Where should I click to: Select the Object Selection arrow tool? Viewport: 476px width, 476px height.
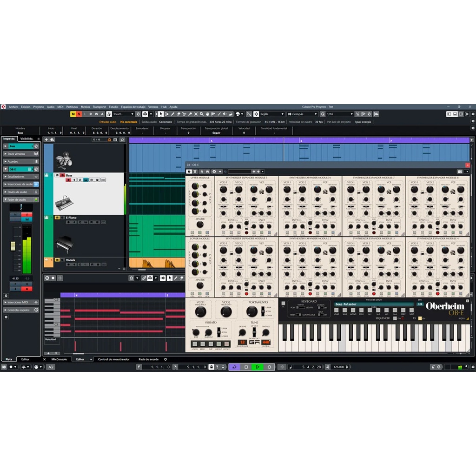click(160, 114)
